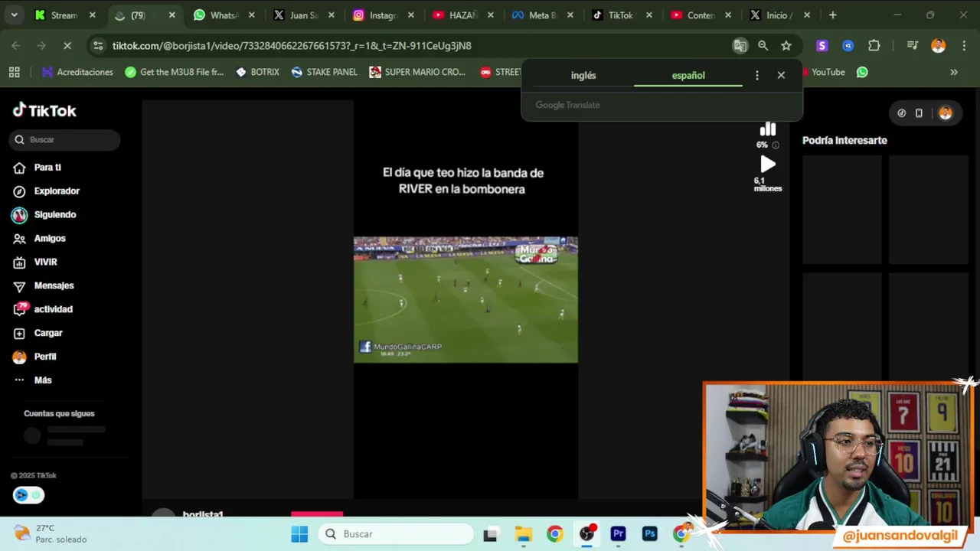
Task: Open Chrome media controls button
Action: point(912,46)
